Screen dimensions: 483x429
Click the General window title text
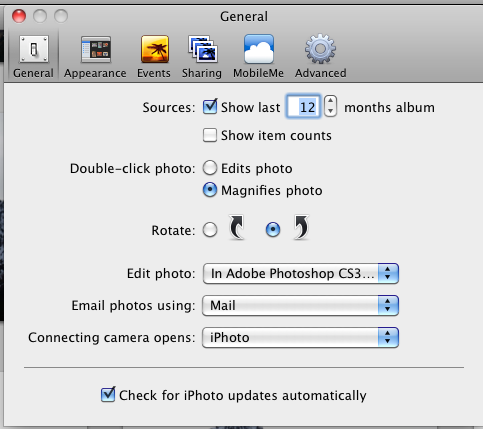pyautogui.click(x=244, y=16)
